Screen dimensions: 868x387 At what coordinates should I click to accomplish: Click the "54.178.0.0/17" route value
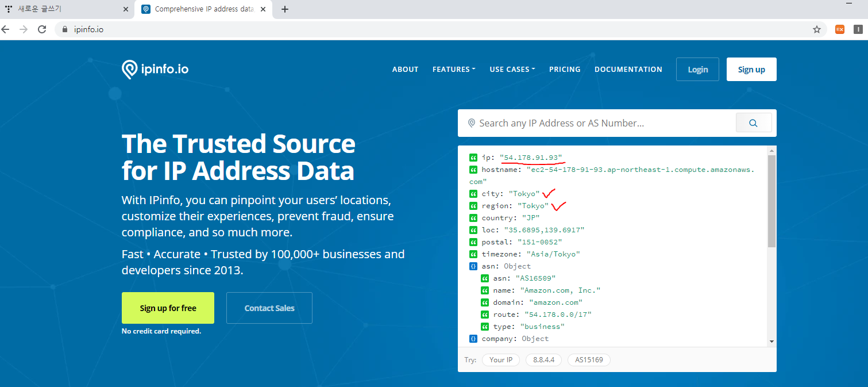(x=558, y=315)
